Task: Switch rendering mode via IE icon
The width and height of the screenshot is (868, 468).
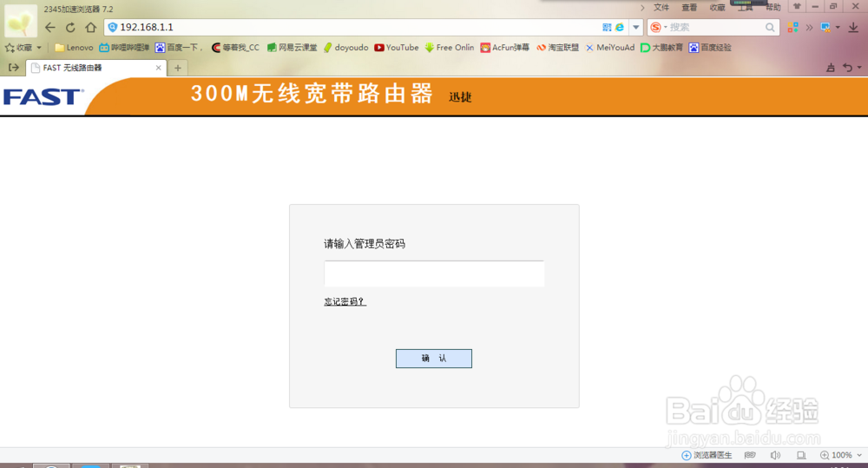Action: click(x=620, y=27)
